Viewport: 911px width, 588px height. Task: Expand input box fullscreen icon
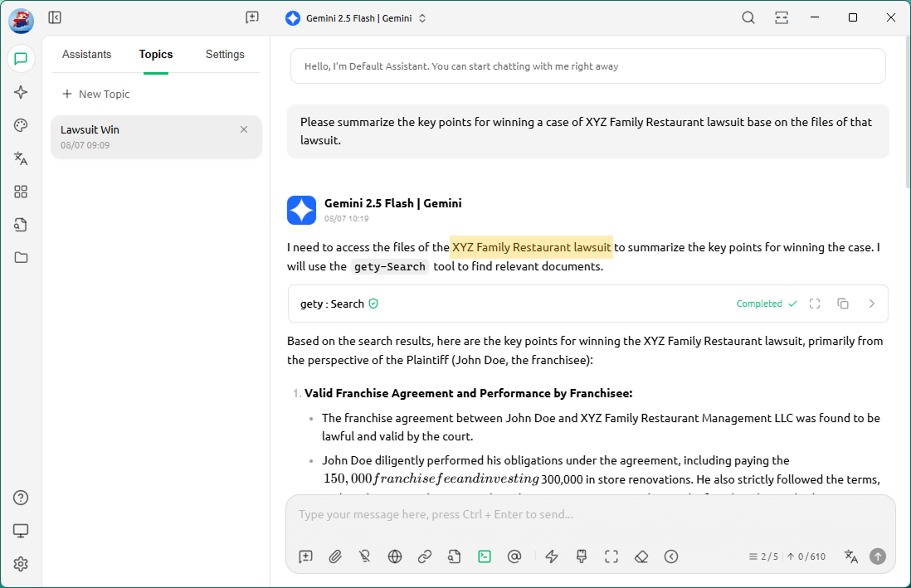pyautogui.click(x=611, y=556)
